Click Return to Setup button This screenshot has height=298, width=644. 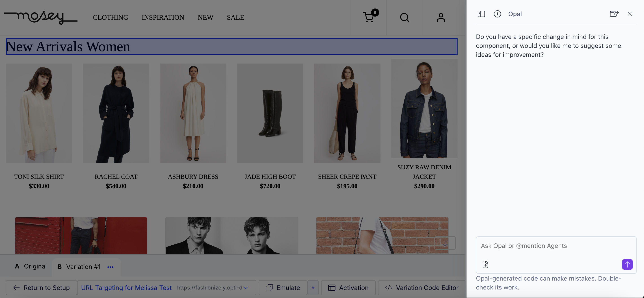41,288
